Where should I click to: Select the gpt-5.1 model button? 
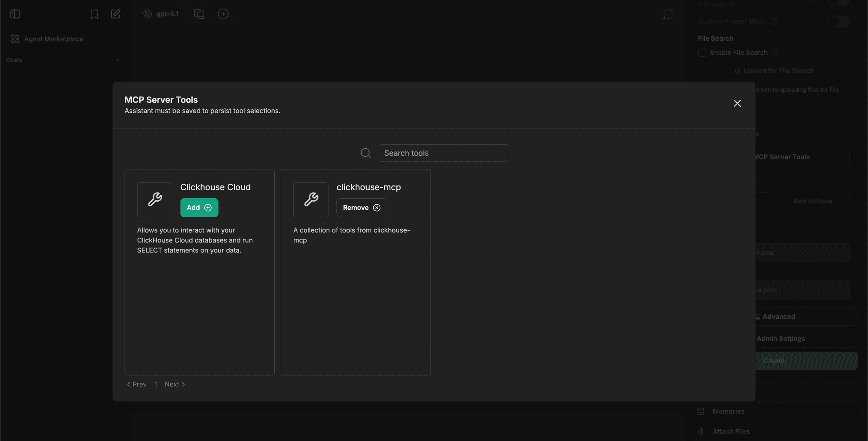161,14
